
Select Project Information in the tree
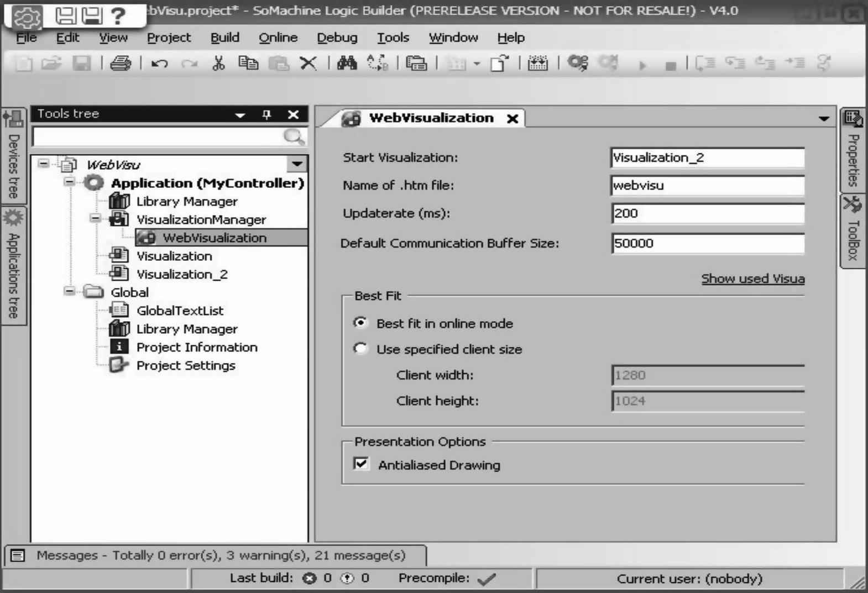pos(197,347)
